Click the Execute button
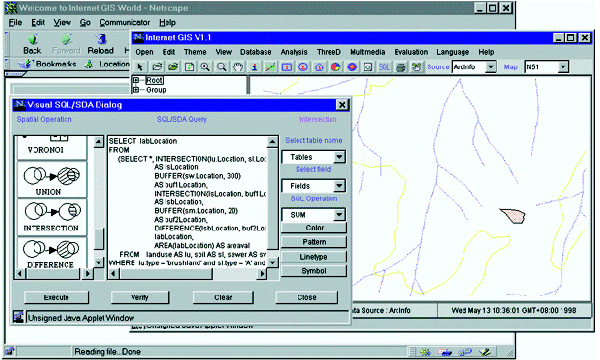 point(56,297)
